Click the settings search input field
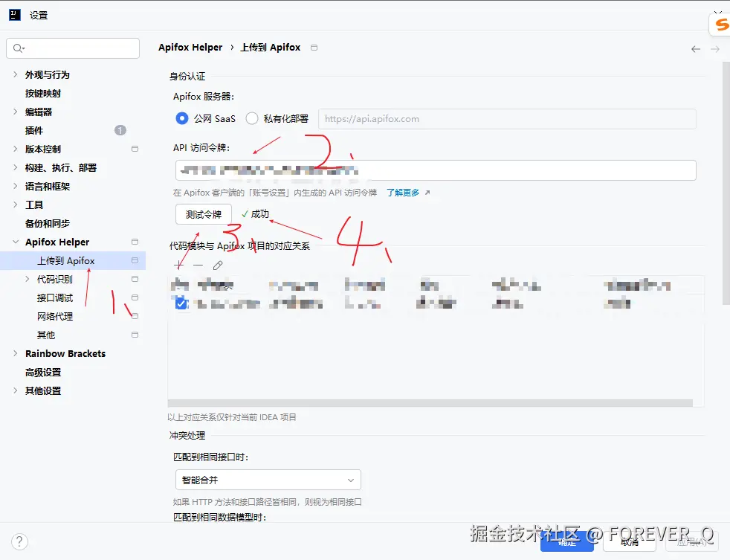This screenshot has width=730, height=560. [73, 48]
